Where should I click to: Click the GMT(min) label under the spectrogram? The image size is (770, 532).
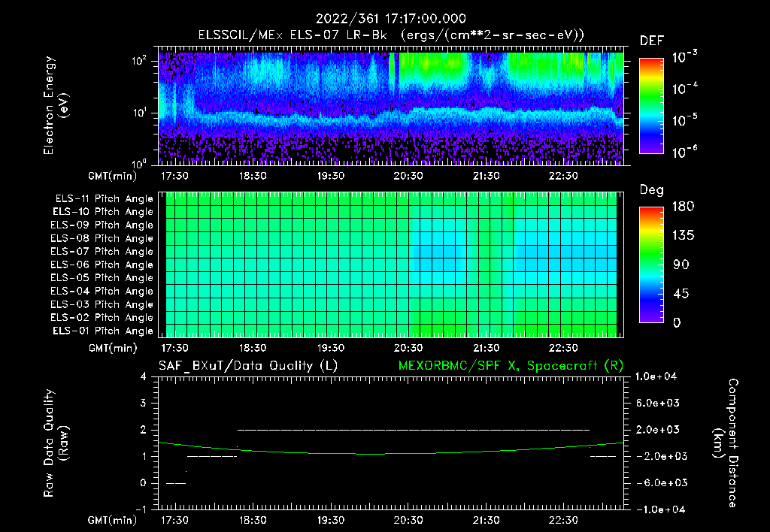pos(112,176)
